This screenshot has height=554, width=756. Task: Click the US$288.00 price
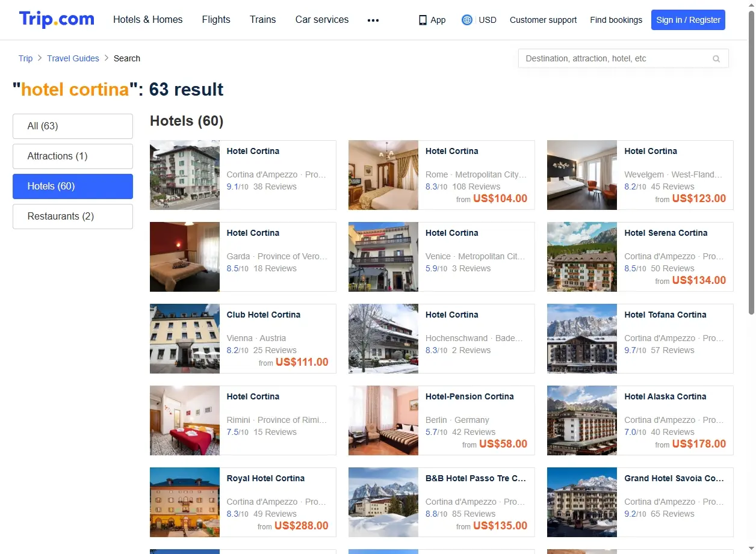click(x=302, y=526)
